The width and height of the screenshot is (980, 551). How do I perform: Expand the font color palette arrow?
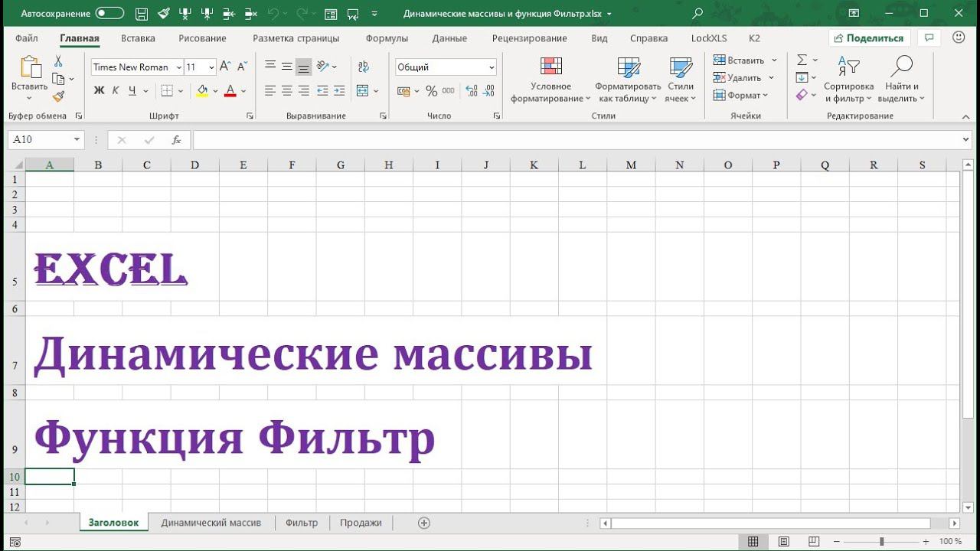tap(243, 91)
